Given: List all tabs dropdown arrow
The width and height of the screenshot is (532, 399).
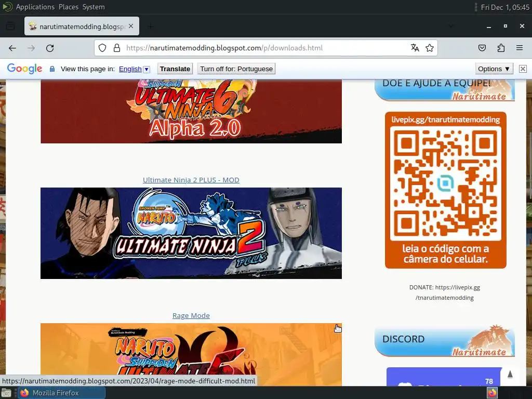Looking at the screenshot, I should pos(451,26).
